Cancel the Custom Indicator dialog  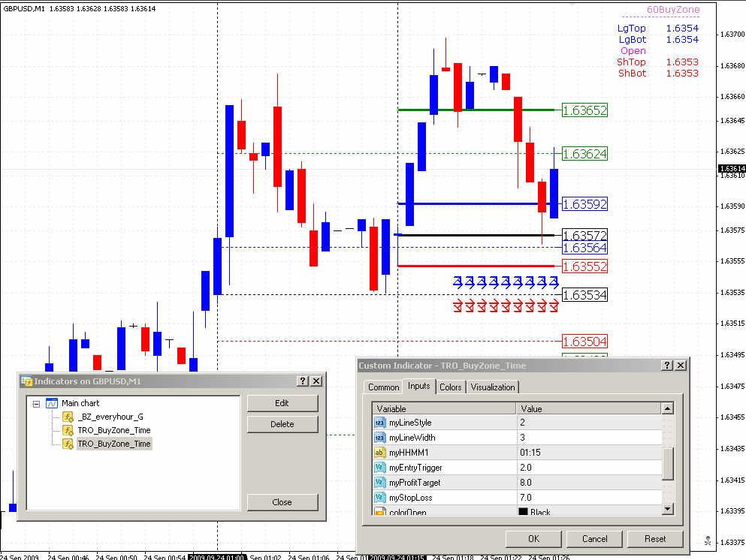pyautogui.click(x=594, y=538)
